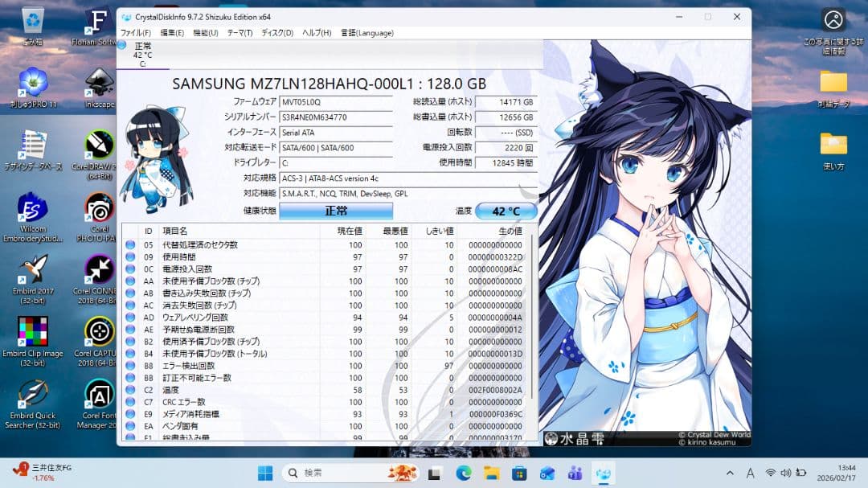This screenshot has width=868, height=488.
Task: Click the blue status orb for drive C:
Action: [123, 46]
